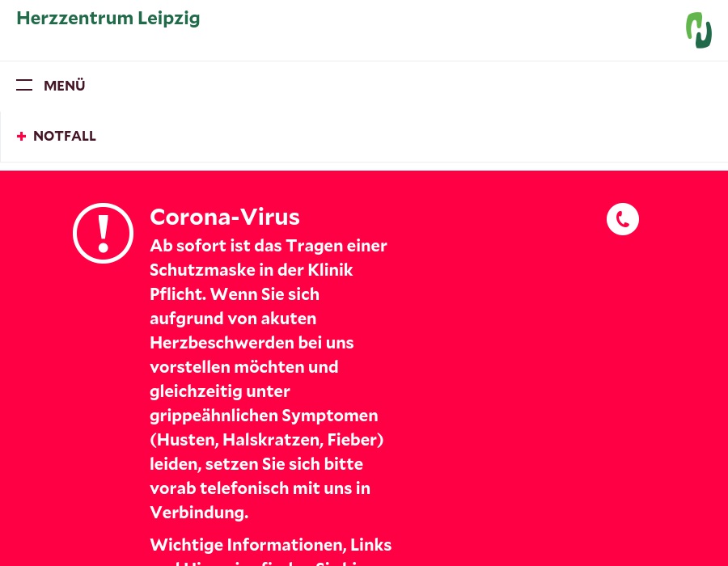Click the green logo in the header
This screenshot has width=728, height=566.
699,30
